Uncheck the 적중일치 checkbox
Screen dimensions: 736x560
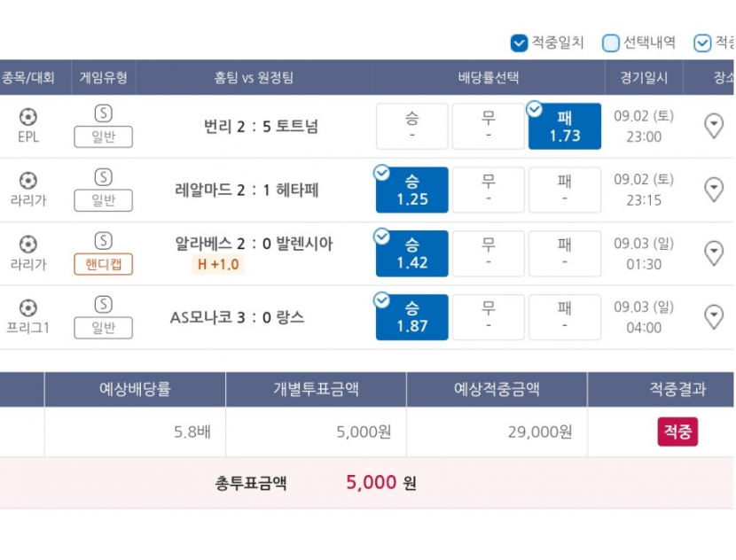pyautogui.click(x=519, y=43)
